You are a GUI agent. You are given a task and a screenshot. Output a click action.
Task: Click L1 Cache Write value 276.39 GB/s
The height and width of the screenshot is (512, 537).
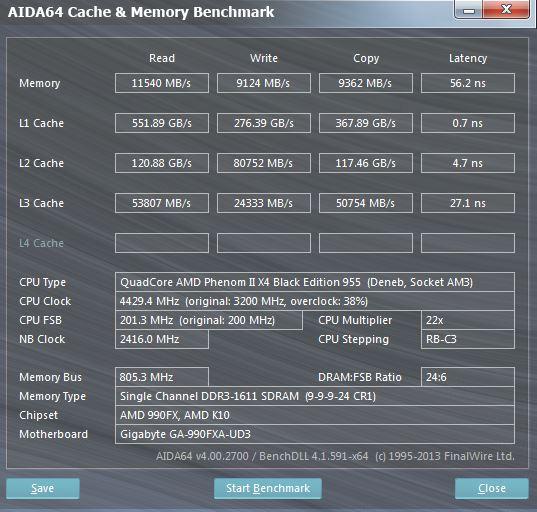(x=264, y=123)
